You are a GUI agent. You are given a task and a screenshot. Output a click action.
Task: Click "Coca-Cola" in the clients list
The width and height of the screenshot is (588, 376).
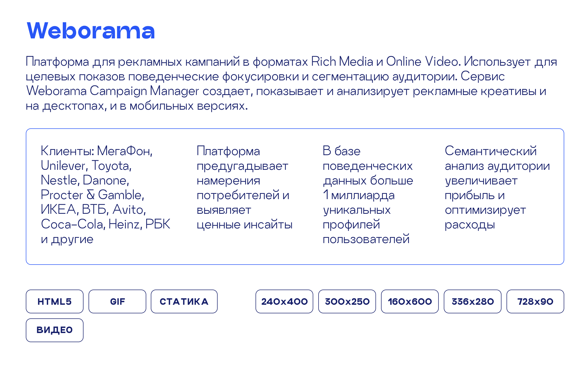[73, 224]
